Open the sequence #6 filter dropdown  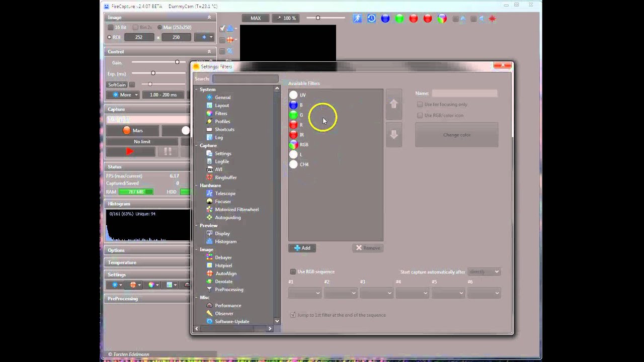click(484, 293)
